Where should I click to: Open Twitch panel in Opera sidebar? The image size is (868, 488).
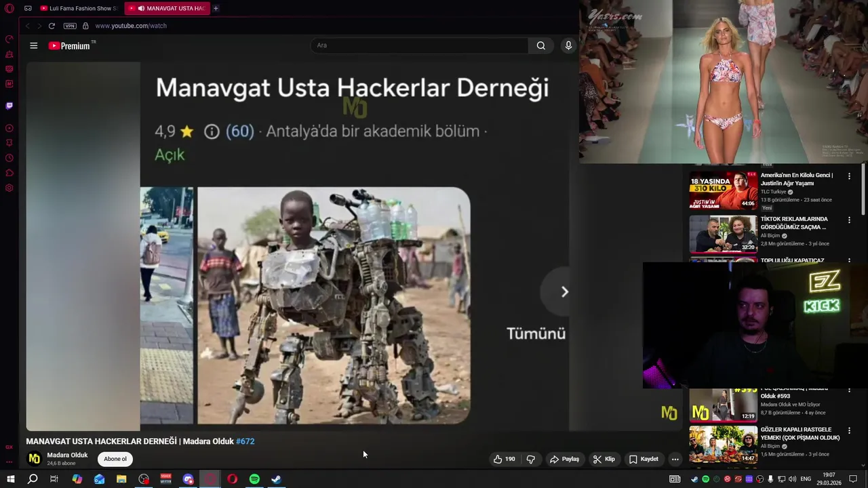(x=9, y=106)
